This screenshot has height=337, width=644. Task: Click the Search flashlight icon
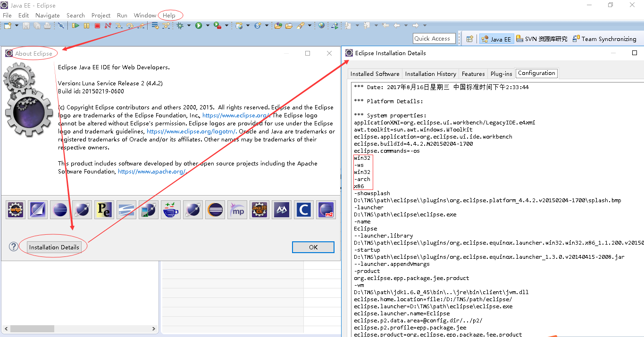click(x=301, y=25)
